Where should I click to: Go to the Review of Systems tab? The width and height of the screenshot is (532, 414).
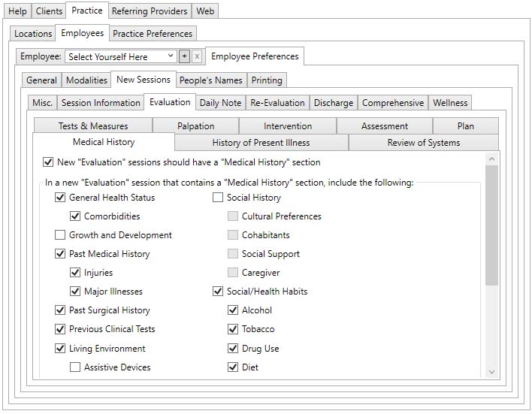pyautogui.click(x=423, y=143)
